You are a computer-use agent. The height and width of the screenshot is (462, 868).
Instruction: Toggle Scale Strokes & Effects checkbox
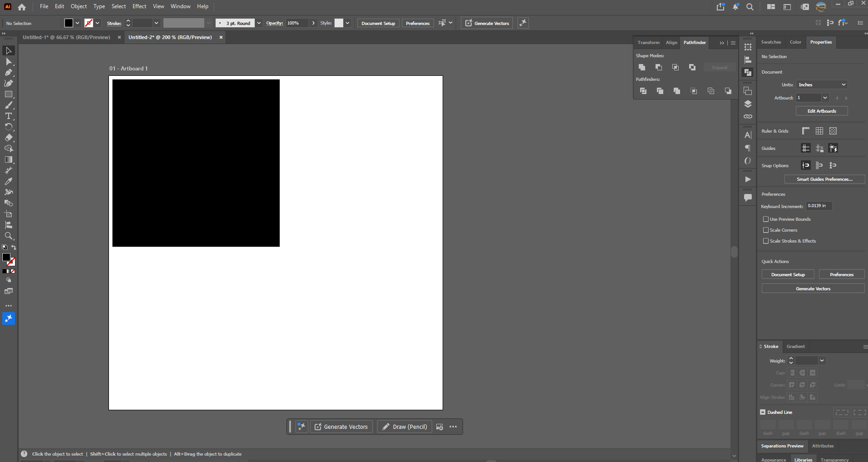click(x=766, y=241)
